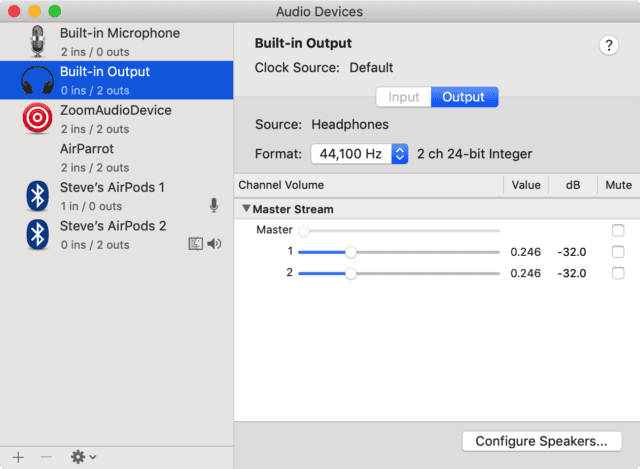Click Steve's AirPods 2 Bluetooth icon

tap(38, 235)
